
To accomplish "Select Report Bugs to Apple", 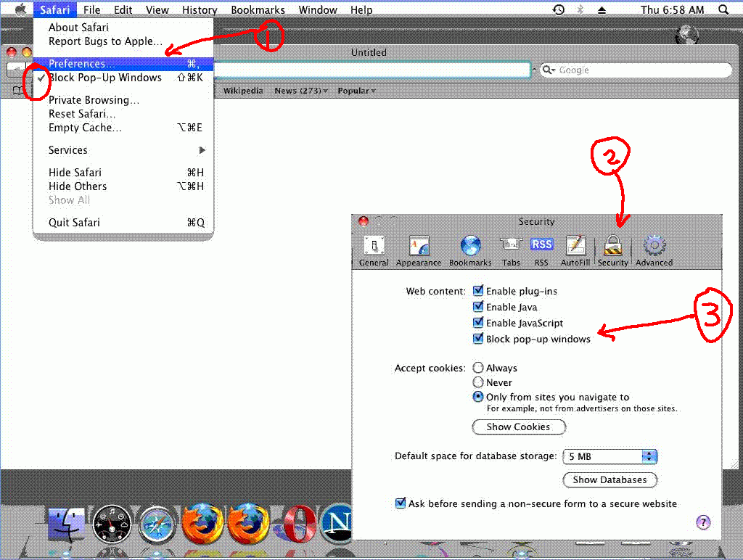I will coord(123,41).
